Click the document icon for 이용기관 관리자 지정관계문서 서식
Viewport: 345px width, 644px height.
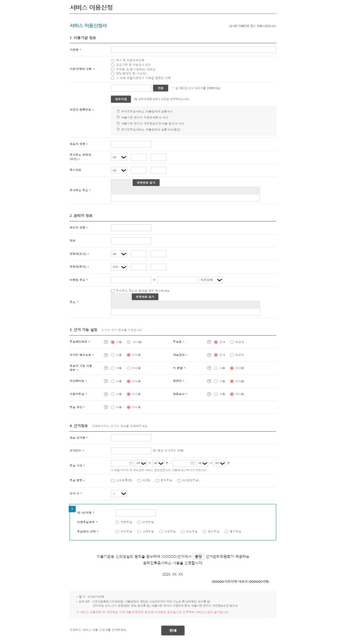(x=118, y=117)
